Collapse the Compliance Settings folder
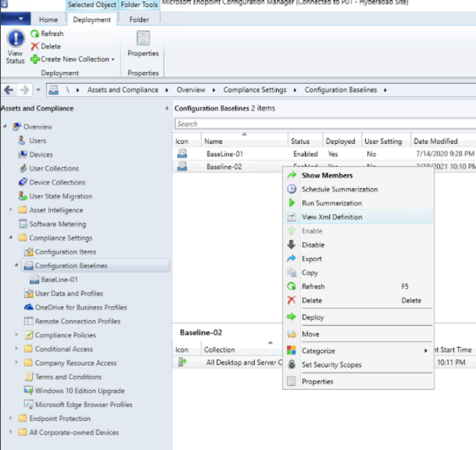Viewport: 476px width, 450px height. click(x=11, y=237)
